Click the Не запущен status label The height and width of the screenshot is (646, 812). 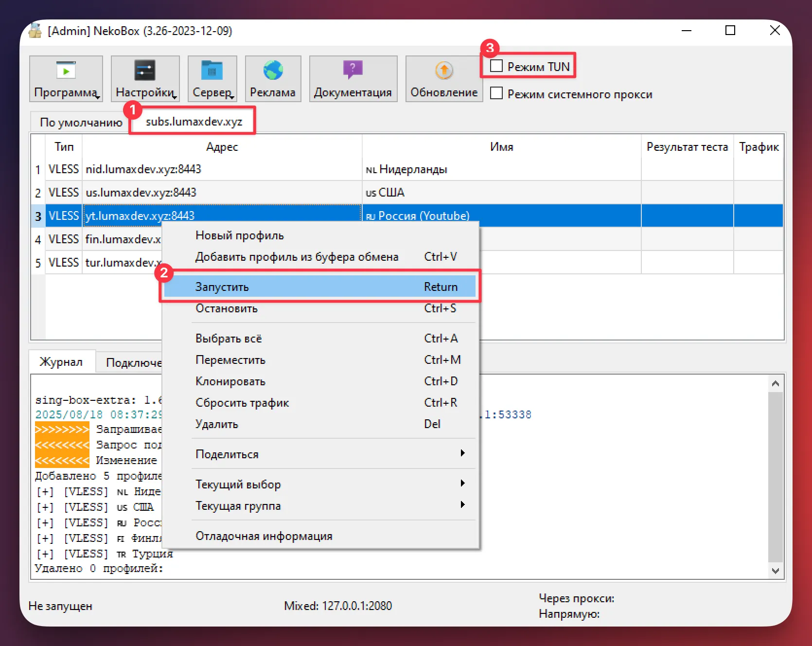pos(60,606)
